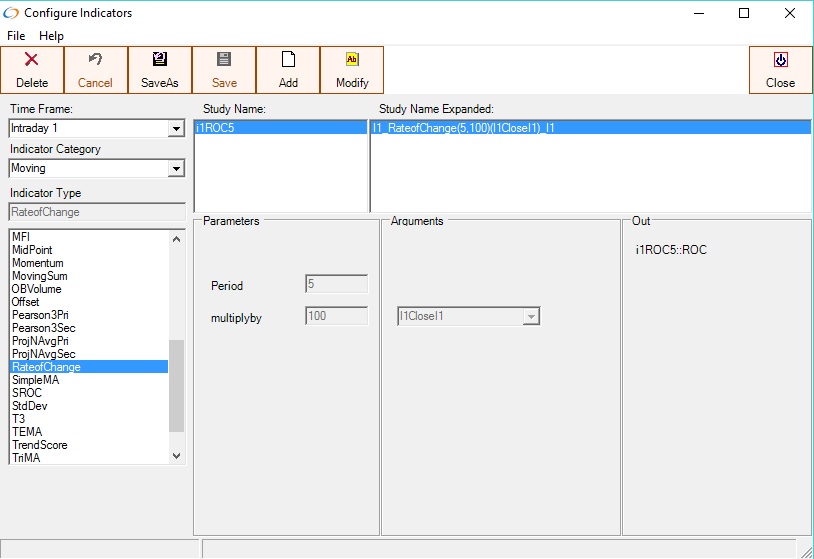Choose Momentum from the indicator list
The width and height of the screenshot is (814, 559).
[x=38, y=263]
